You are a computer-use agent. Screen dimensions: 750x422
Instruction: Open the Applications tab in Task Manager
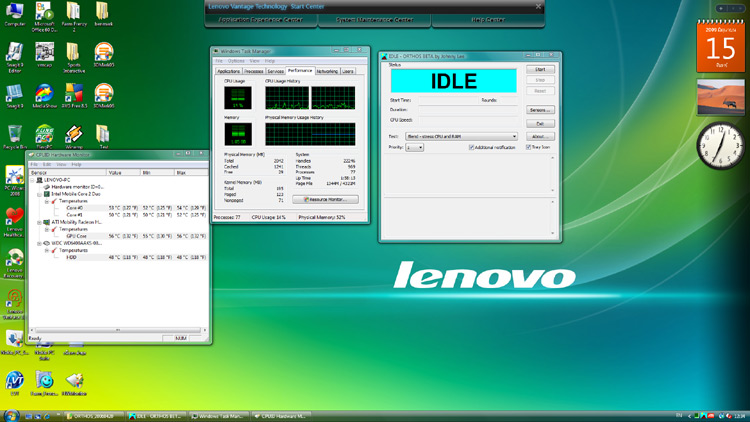coord(228,71)
